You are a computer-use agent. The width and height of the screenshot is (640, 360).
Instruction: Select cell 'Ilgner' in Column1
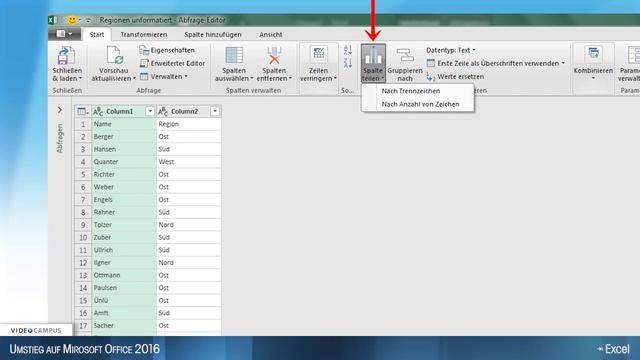[x=124, y=263]
